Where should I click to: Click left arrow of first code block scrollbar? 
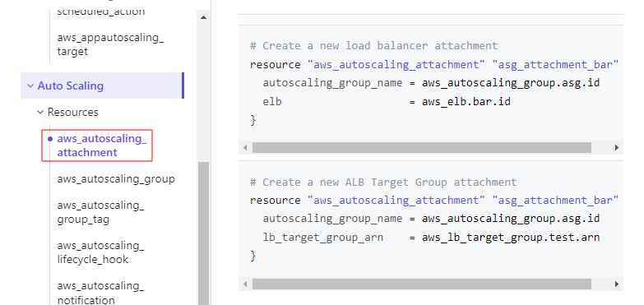click(245, 147)
